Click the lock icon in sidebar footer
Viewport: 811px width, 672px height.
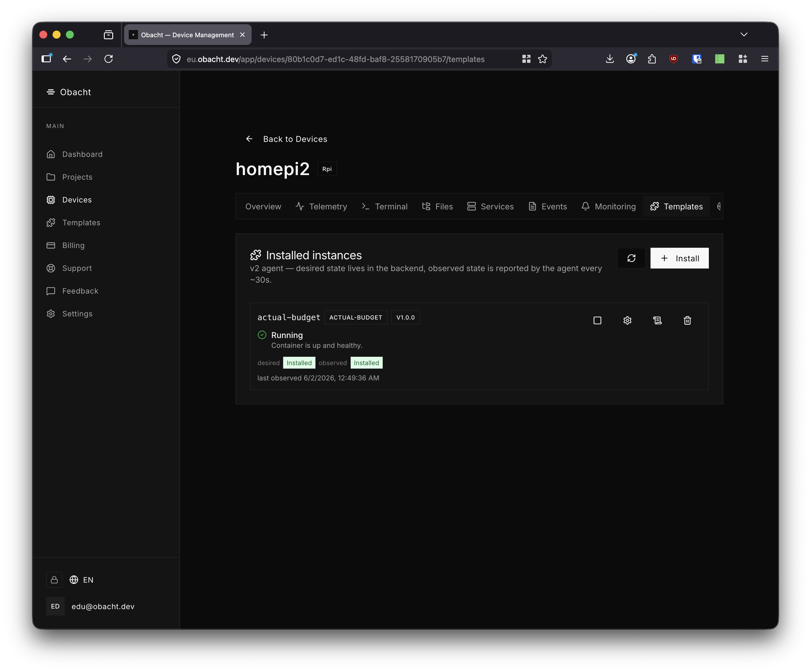pyautogui.click(x=54, y=580)
